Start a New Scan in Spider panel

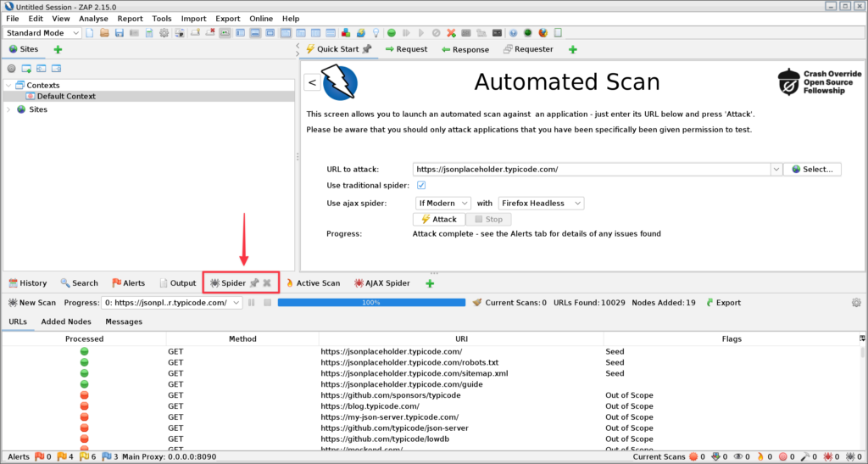32,302
